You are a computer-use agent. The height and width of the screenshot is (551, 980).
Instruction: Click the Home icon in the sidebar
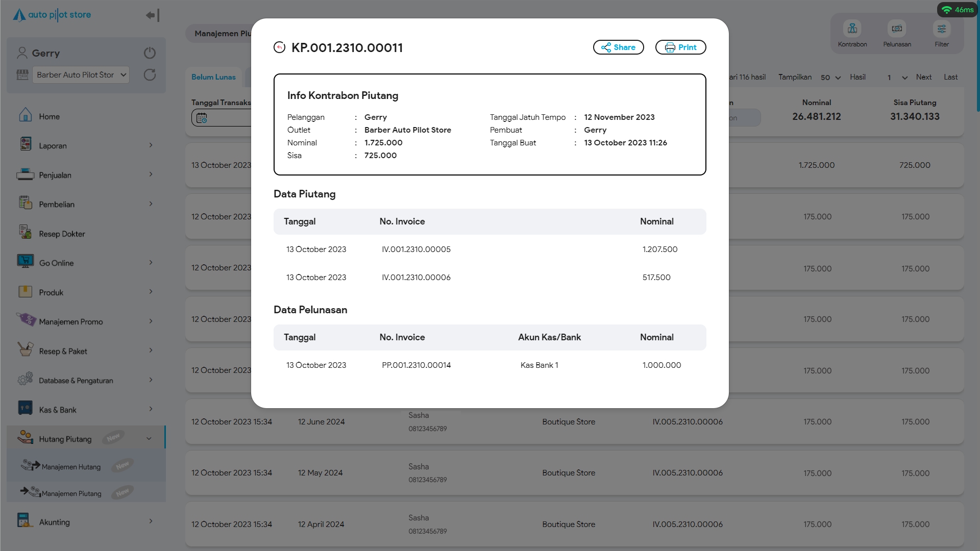click(26, 116)
